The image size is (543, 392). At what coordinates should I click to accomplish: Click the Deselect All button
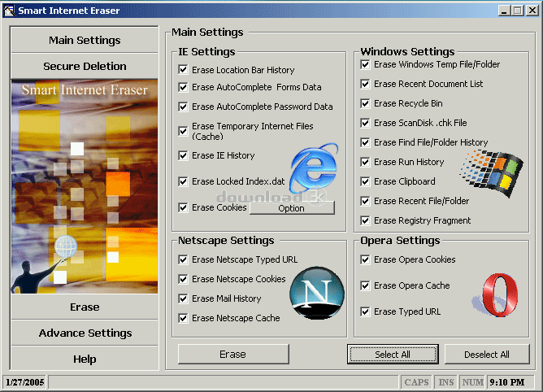coord(487,355)
